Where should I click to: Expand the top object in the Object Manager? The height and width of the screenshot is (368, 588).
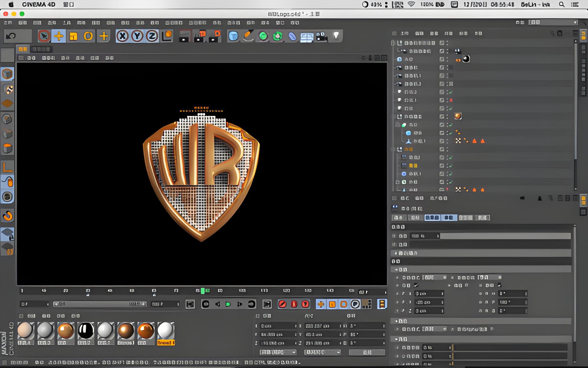tap(393, 43)
